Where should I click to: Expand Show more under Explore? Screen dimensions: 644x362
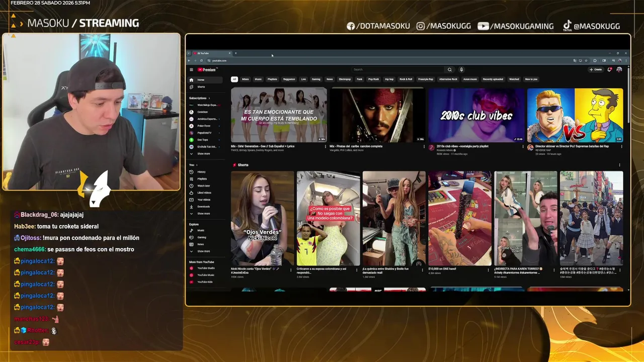click(205, 251)
